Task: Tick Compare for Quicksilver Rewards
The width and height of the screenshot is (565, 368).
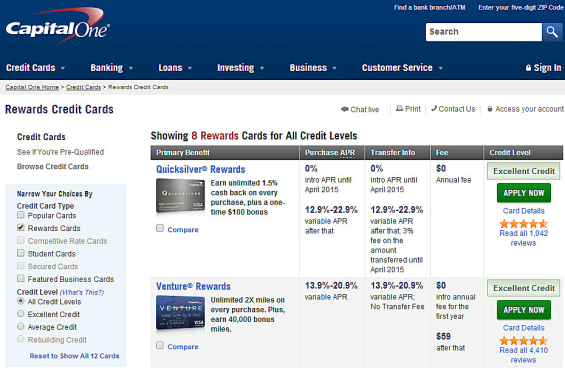Action: 160,228
